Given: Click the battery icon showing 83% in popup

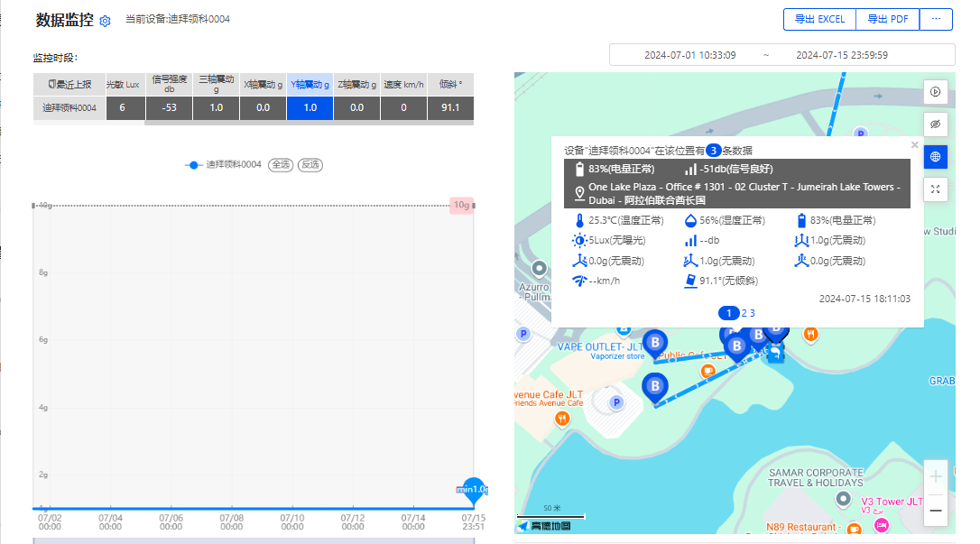Looking at the screenshot, I should (x=578, y=169).
